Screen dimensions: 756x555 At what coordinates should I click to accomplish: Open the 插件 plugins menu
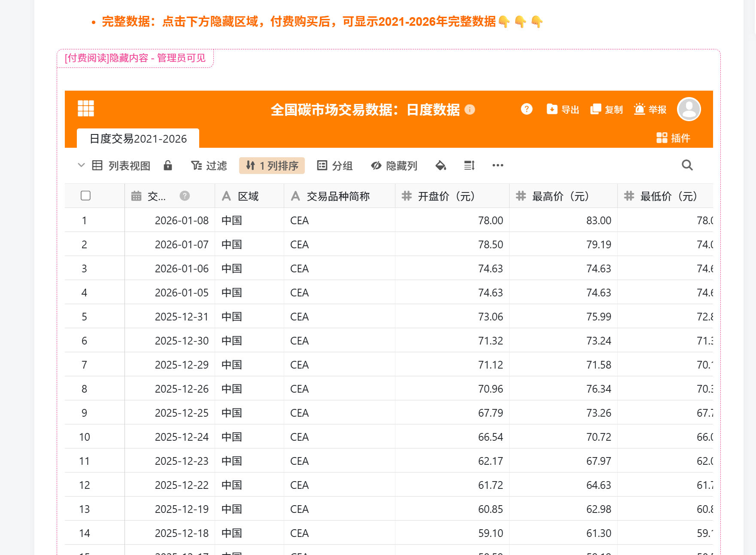(x=673, y=138)
